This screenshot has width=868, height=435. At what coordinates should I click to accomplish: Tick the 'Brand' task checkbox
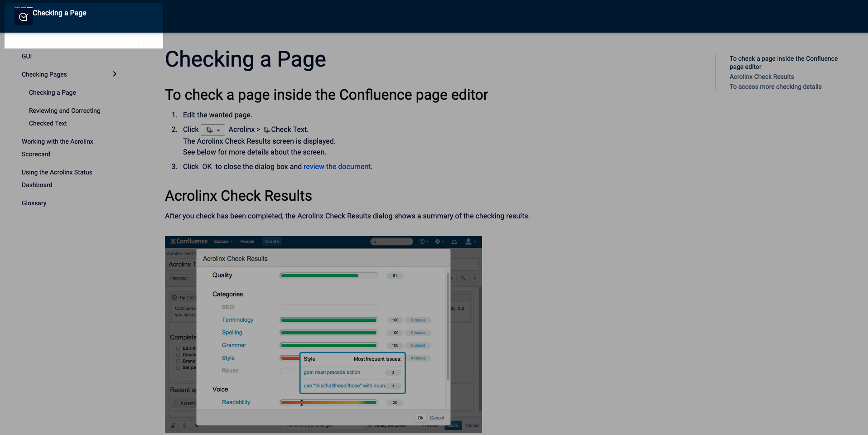178,361
